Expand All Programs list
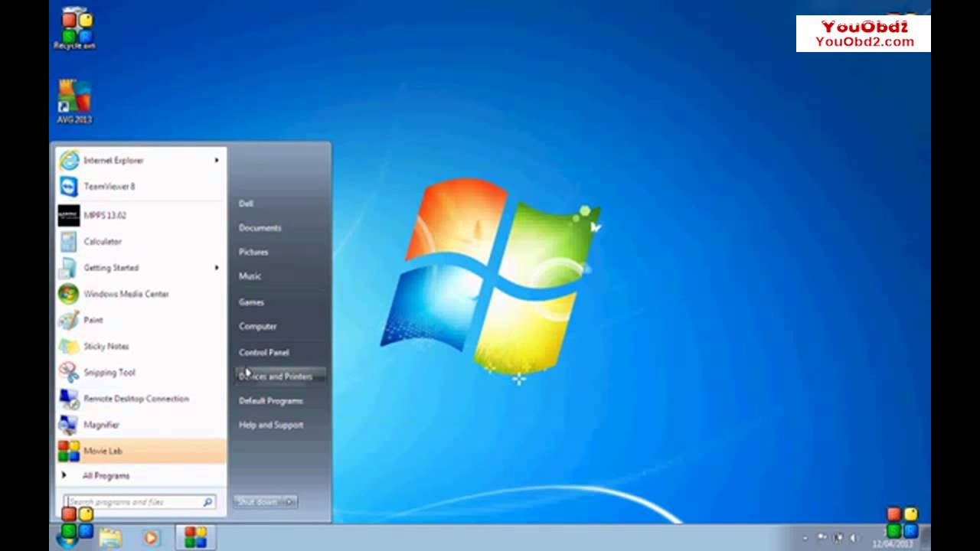The height and width of the screenshot is (551, 980). click(x=141, y=476)
